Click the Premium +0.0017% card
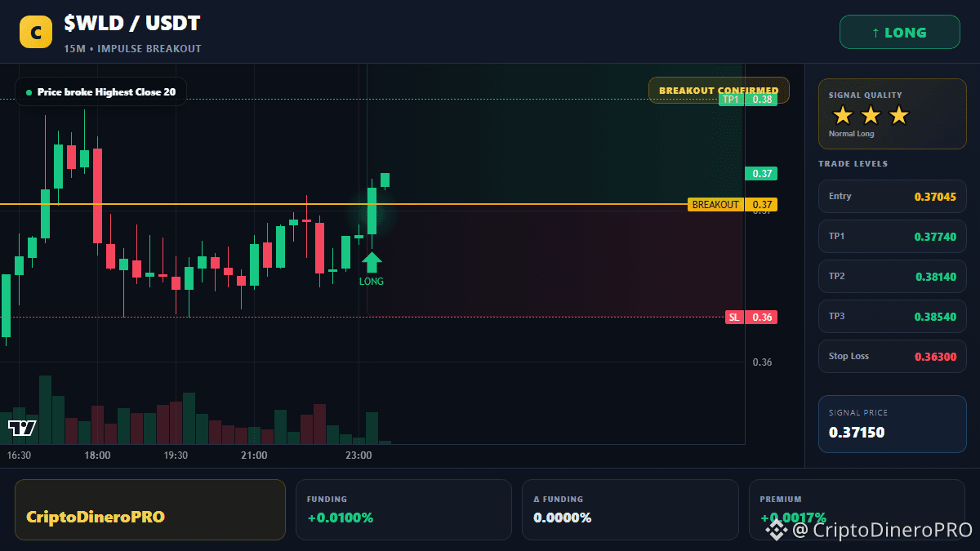 pos(857,510)
